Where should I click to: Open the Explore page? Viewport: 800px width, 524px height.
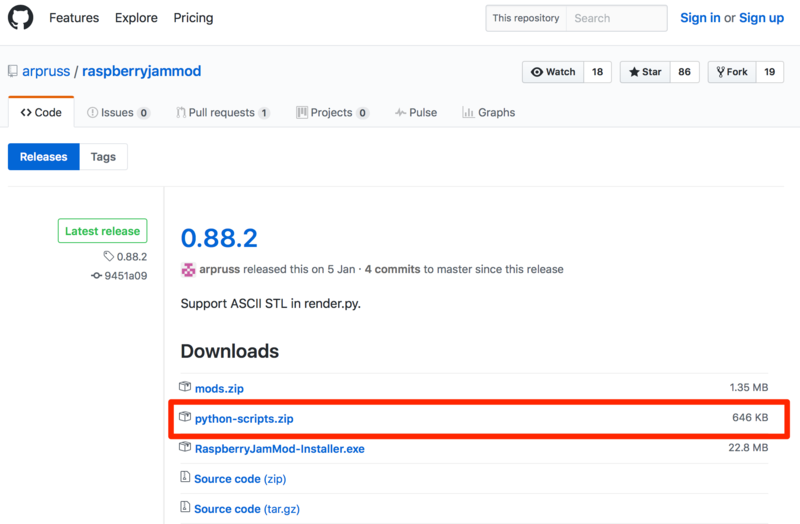click(x=136, y=18)
